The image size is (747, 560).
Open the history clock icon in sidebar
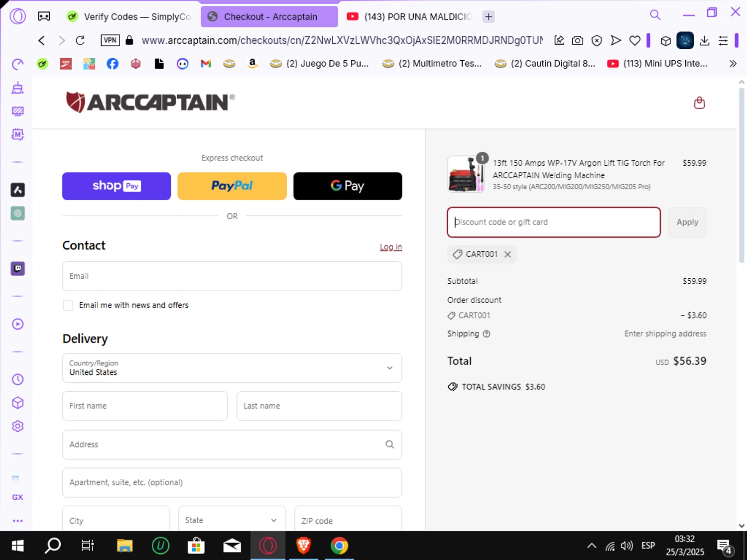point(18,379)
